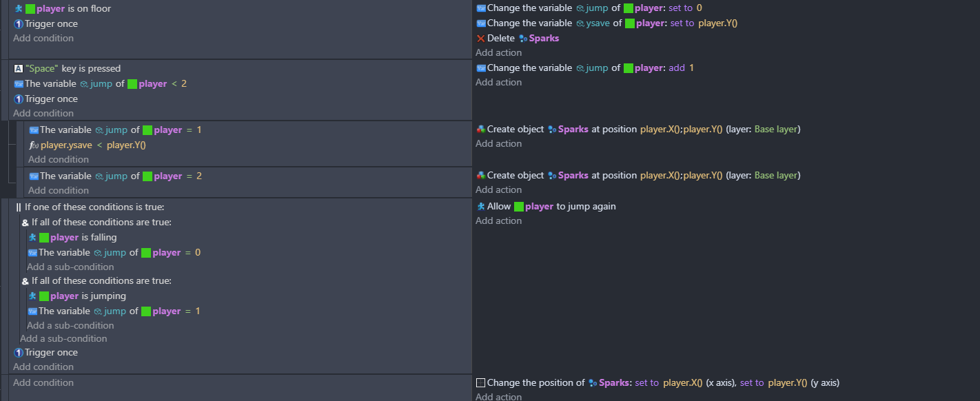Click the icon beside "Allow player to jump again"
This screenshot has width=980, height=401.
click(x=480, y=207)
